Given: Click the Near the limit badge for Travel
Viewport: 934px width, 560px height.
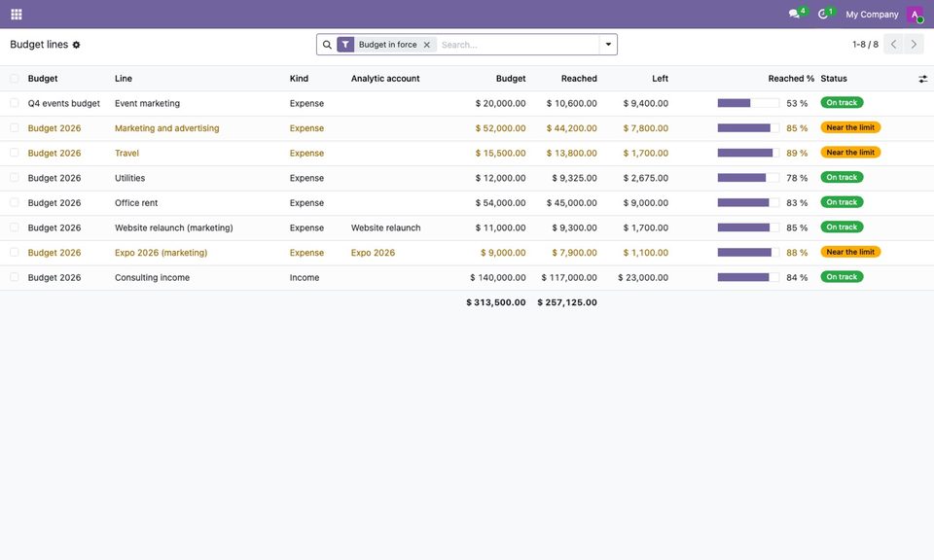Looking at the screenshot, I should [850, 153].
